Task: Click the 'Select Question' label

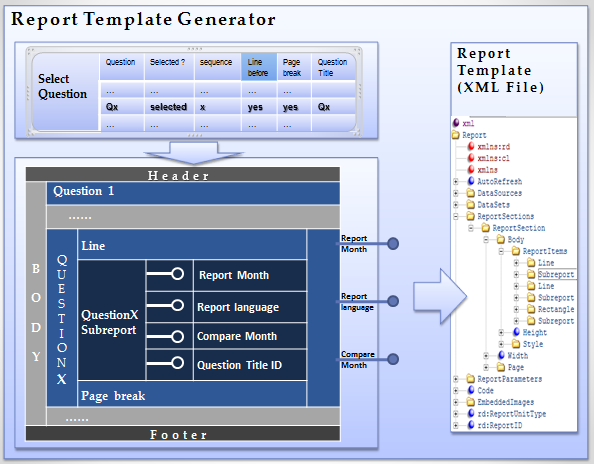Action: pos(62,86)
